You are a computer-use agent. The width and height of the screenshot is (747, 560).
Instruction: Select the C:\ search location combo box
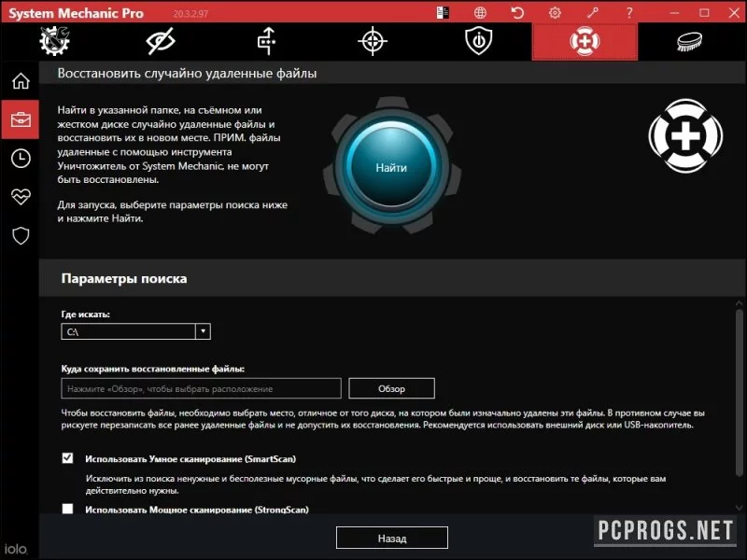(x=135, y=331)
